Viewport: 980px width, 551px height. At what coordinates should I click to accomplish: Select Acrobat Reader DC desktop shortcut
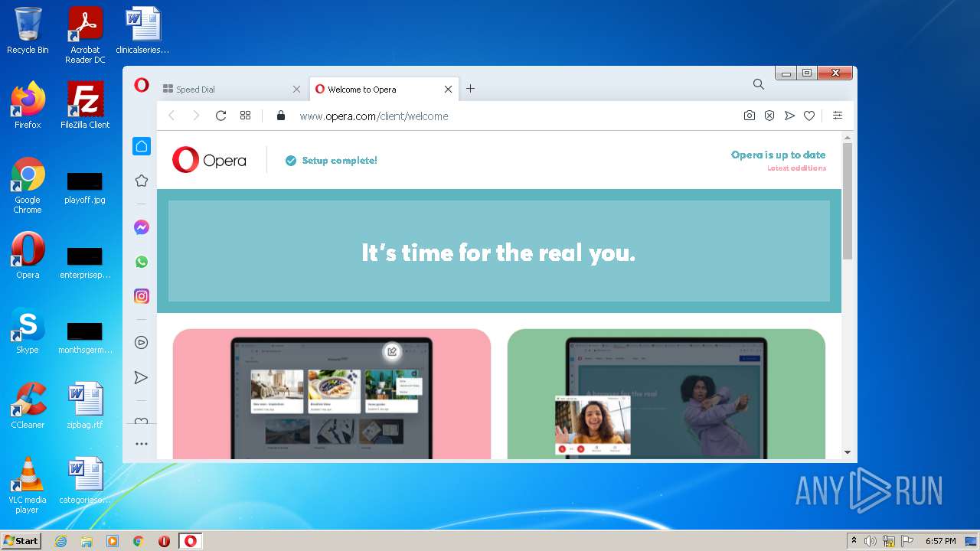click(x=85, y=35)
